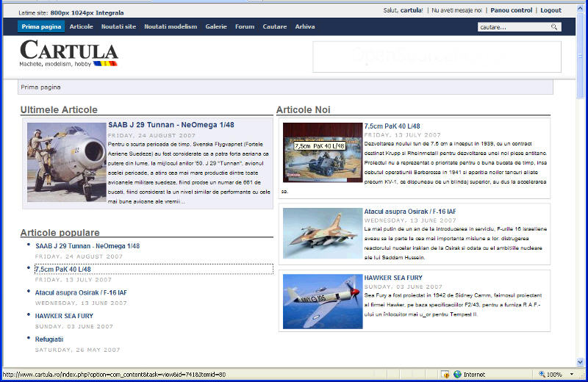Open the Panou control link
This screenshot has width=588, height=382.
512,10
